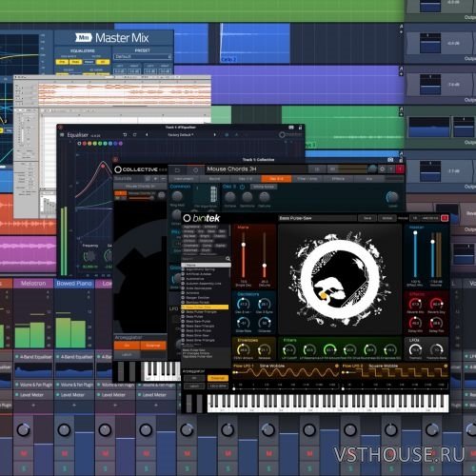The width and height of the screenshot is (476, 476).
Task: Go to next preset arrow in Equaliser
Action: (x=215, y=135)
